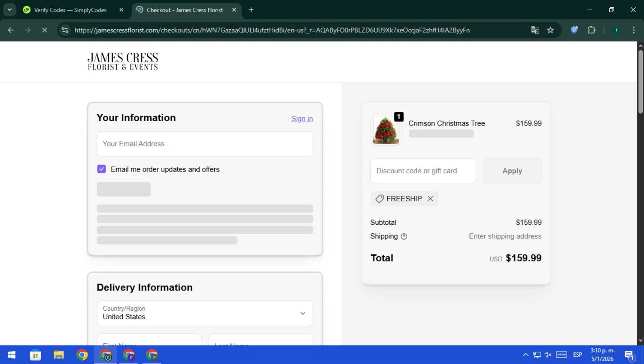Focus the Your Email Address field

205,144
